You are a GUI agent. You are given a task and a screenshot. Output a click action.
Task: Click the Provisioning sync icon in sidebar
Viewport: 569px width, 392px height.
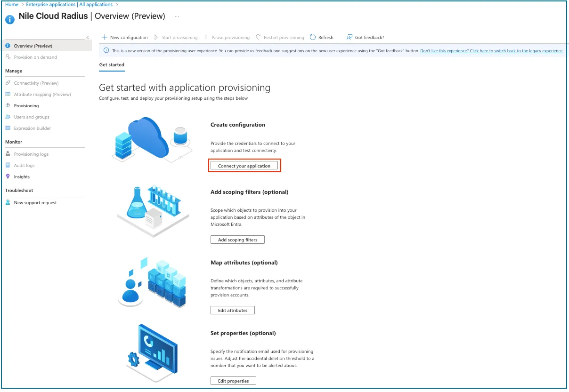(8, 105)
